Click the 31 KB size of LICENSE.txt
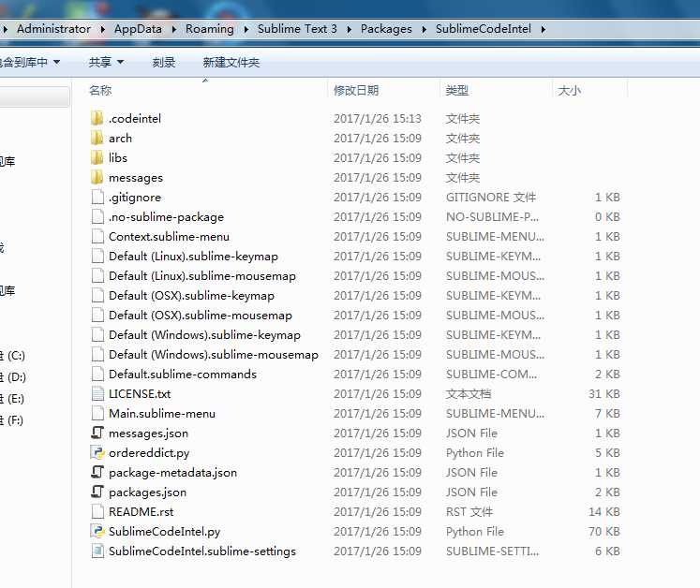700x588 pixels. 604,393
